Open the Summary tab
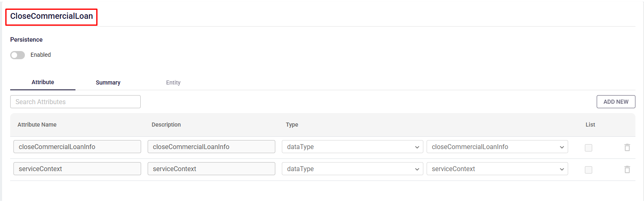The height and width of the screenshot is (205, 644). [108, 82]
